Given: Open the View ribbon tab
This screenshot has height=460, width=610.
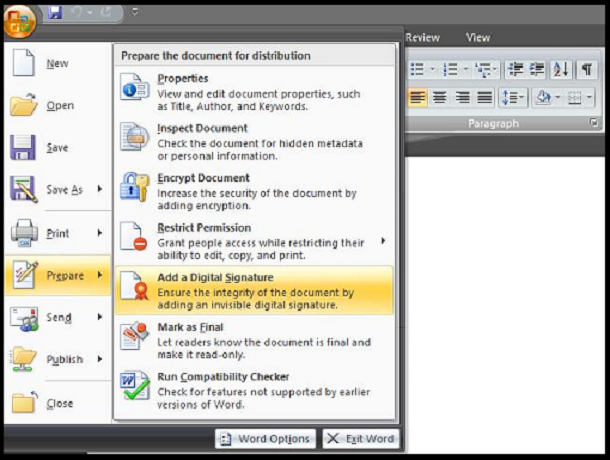Looking at the screenshot, I should 478,38.
